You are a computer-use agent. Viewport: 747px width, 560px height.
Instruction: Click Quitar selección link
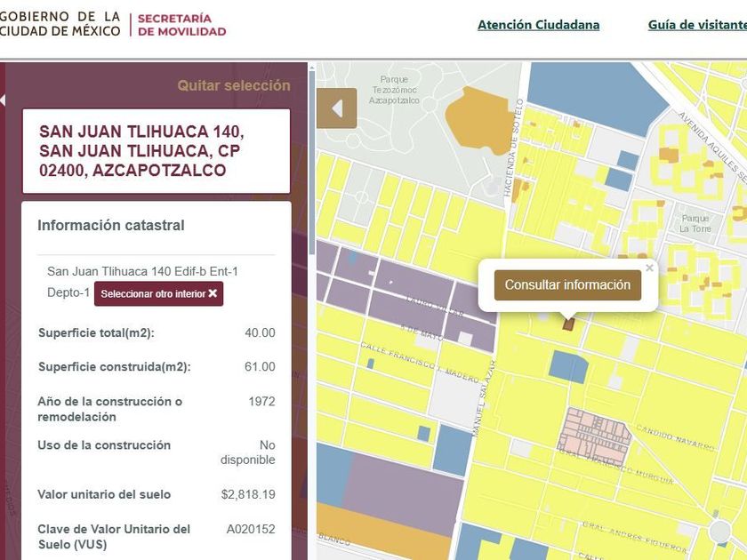[234, 85]
